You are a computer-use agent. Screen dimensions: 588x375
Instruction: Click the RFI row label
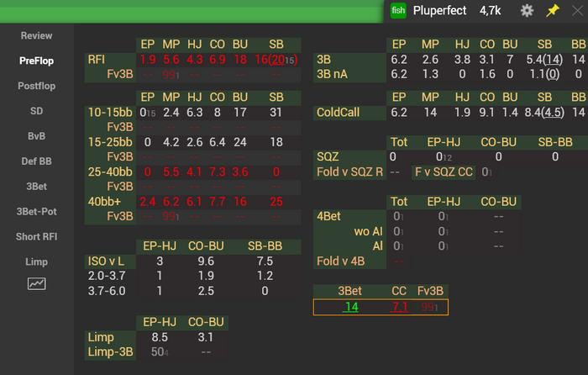(x=97, y=60)
